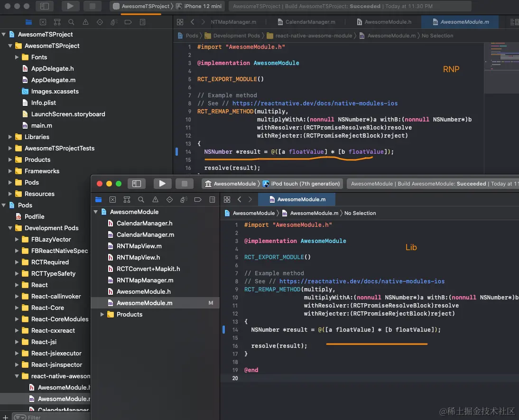Viewport: 519px width, 420px height.
Task: Toggle navigator sidebar in AwesomeModule window
Action: pyautogui.click(x=137, y=184)
